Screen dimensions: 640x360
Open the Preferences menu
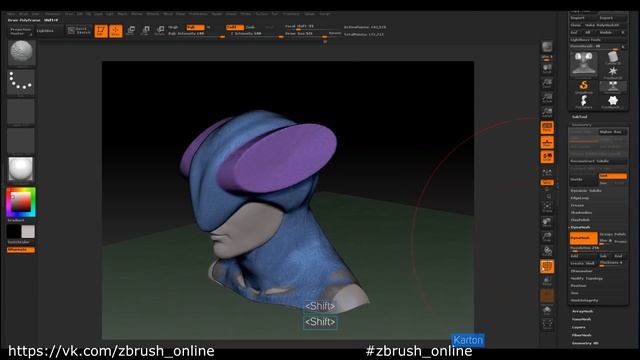coord(198,14)
